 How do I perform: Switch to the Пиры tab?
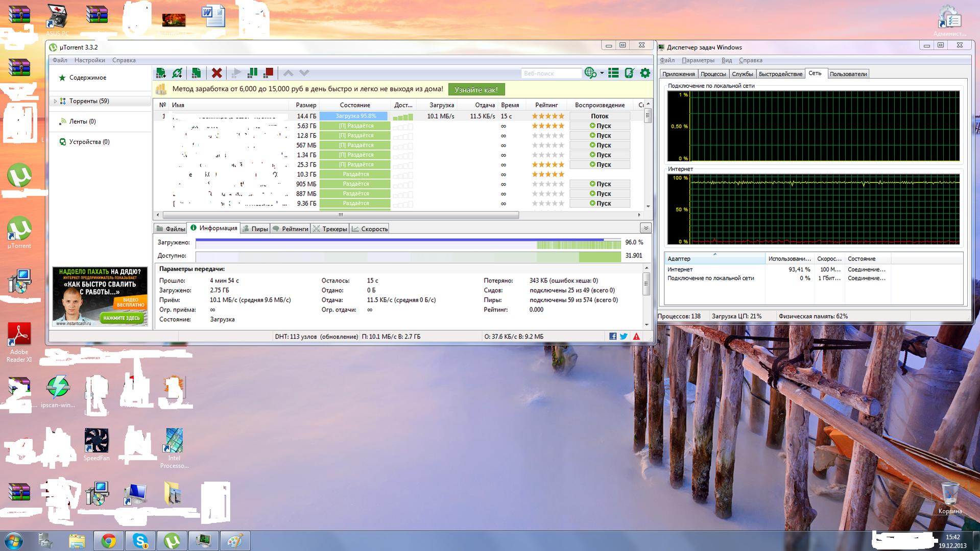pos(255,229)
